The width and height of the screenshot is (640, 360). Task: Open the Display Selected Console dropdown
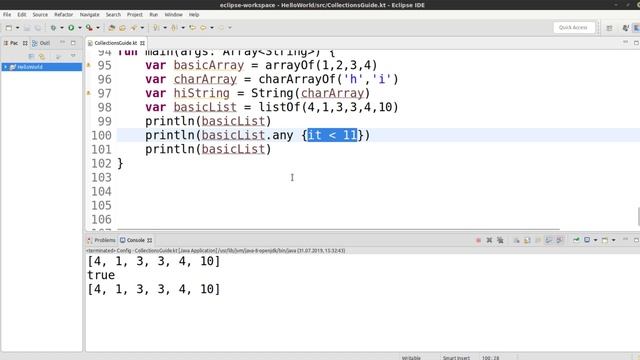pyautogui.click(x=596, y=240)
